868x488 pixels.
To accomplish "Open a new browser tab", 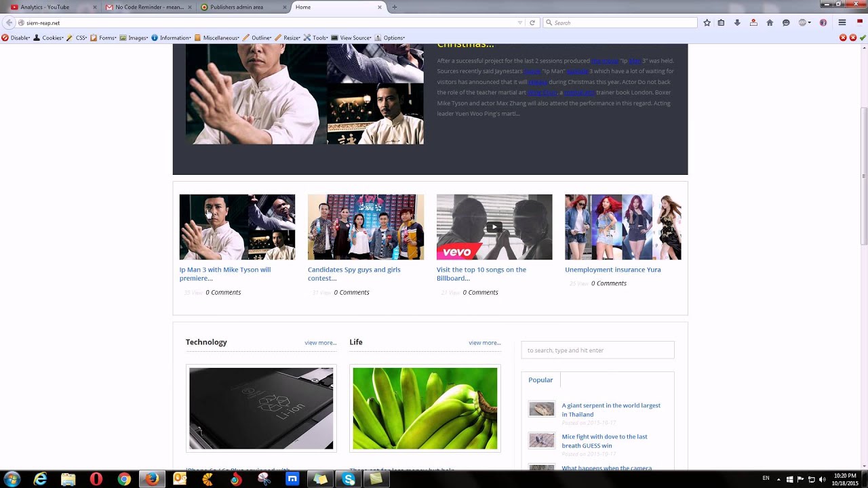I will 395,7.
